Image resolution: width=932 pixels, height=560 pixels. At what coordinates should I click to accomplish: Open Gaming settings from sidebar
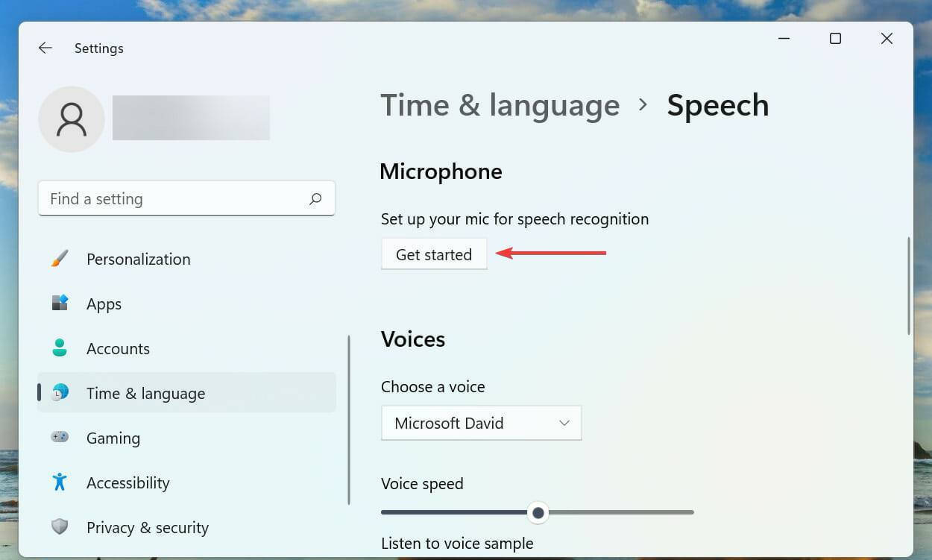[113, 438]
